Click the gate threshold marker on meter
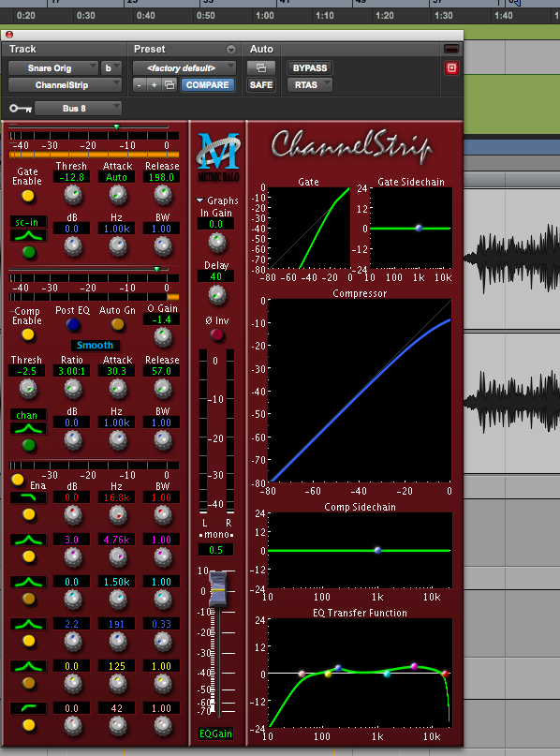 [116, 126]
